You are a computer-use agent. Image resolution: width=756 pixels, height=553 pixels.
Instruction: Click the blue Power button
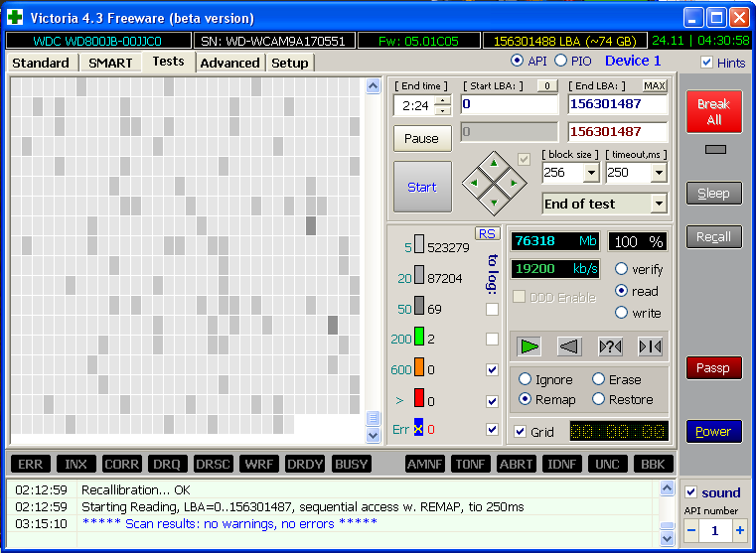[714, 431]
